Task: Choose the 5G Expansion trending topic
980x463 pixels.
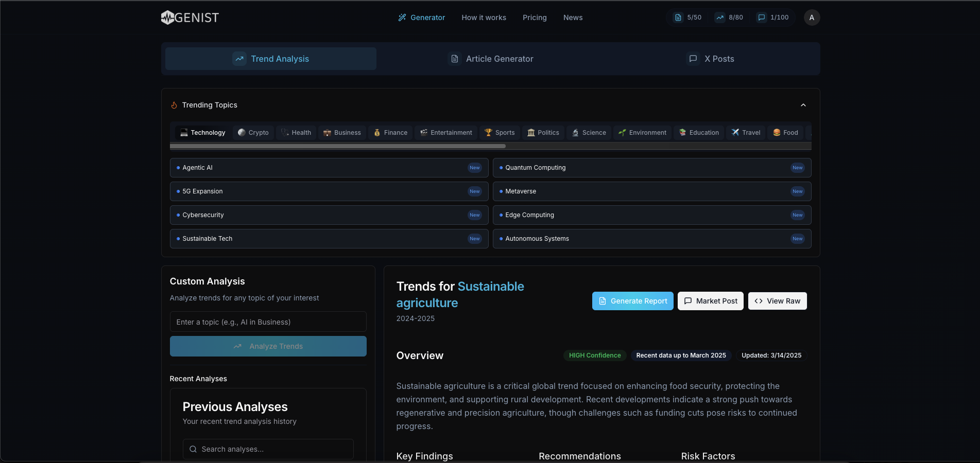Action: [329, 191]
